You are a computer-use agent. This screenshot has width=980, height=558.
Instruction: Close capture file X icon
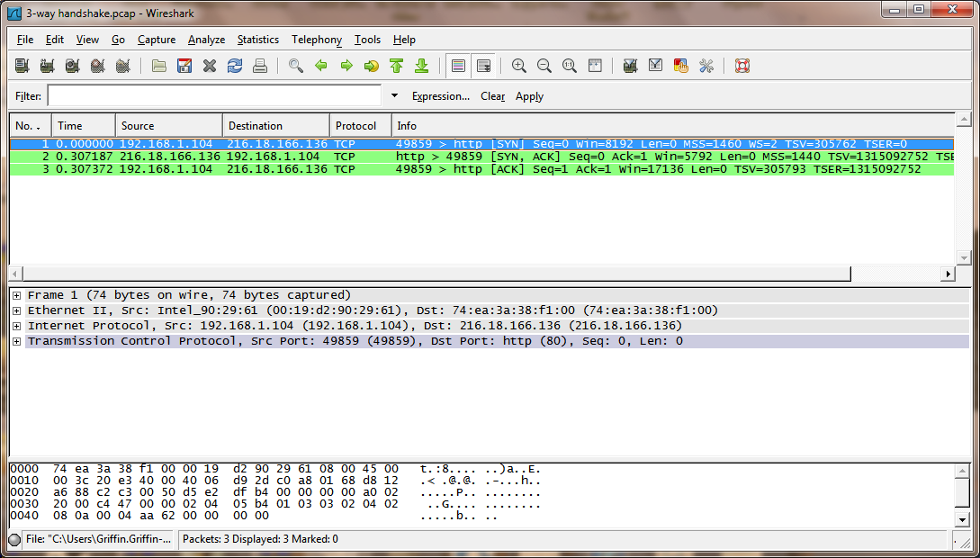point(210,66)
